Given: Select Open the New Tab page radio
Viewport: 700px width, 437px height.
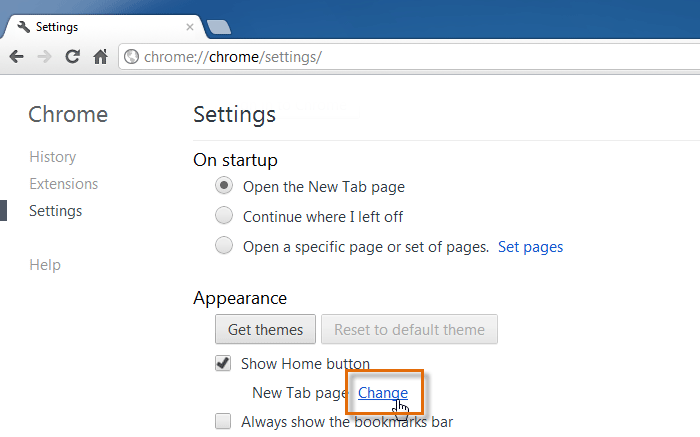Looking at the screenshot, I should click(x=224, y=185).
